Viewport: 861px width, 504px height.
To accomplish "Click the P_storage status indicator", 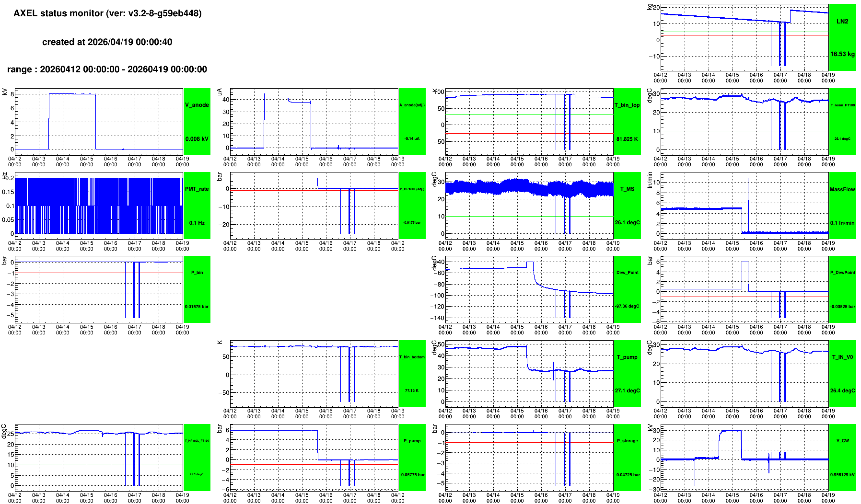I will coord(627,458).
